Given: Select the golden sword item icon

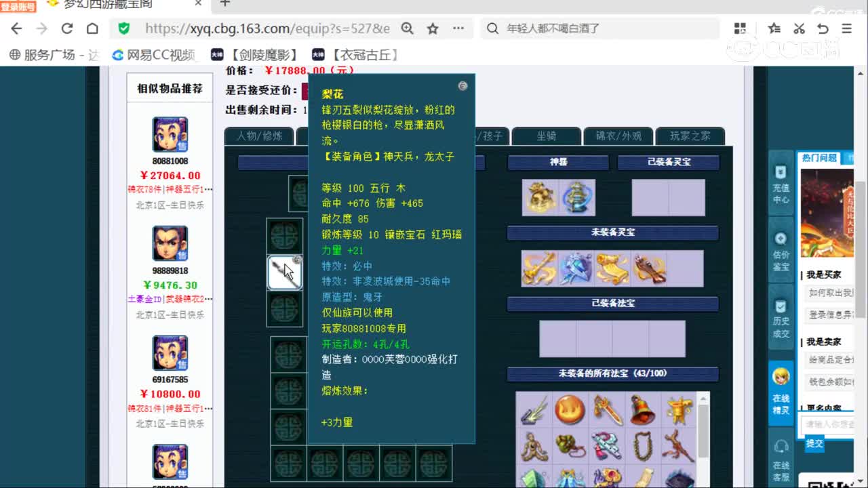Looking at the screenshot, I should (x=607, y=410).
